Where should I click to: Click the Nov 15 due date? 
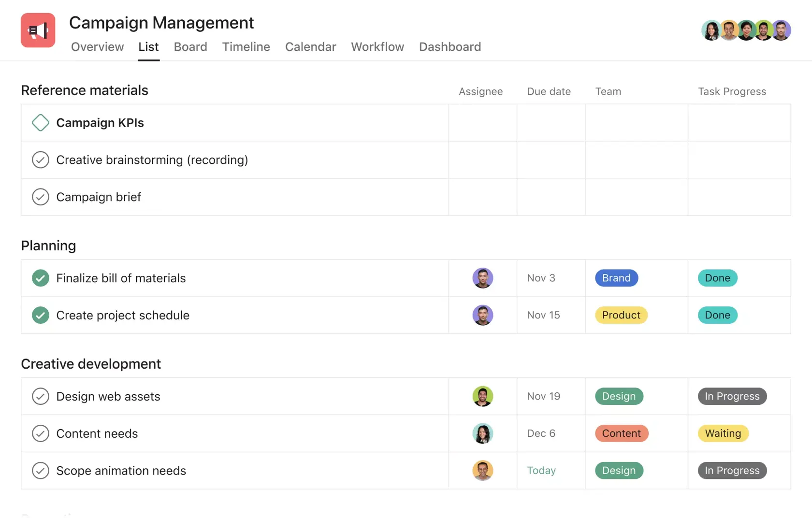tap(543, 315)
